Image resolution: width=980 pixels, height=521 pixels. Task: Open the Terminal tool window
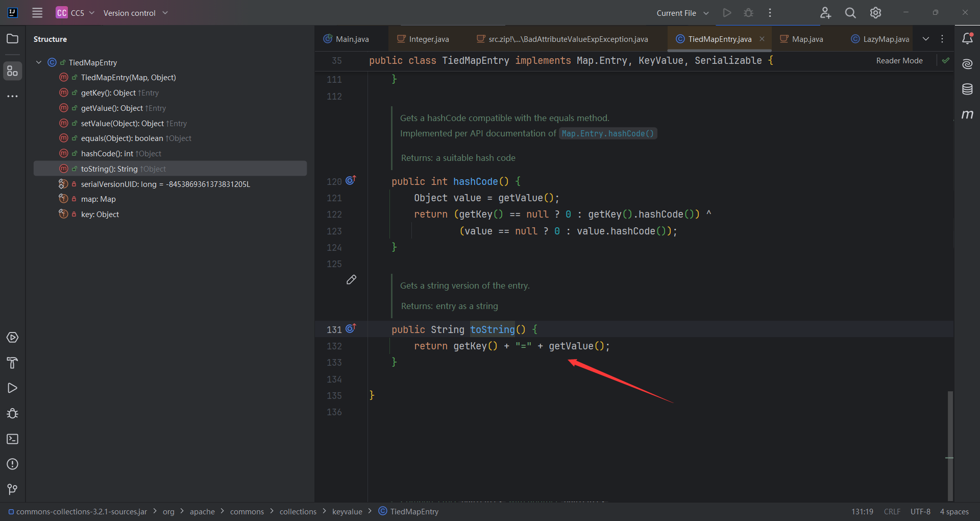click(12, 439)
